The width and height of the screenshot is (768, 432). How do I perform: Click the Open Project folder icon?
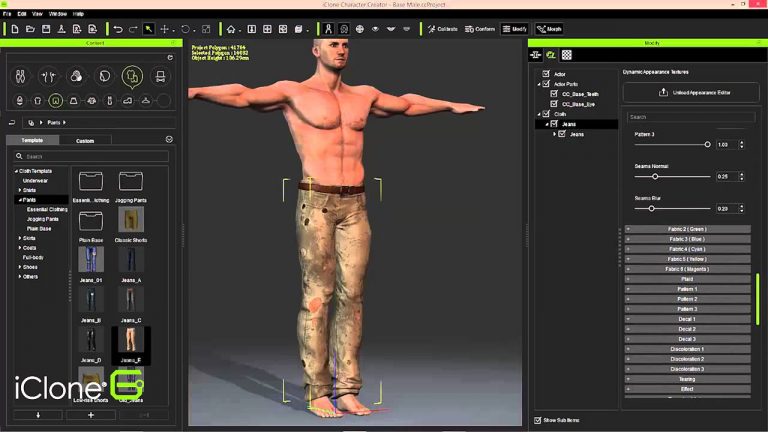coord(31,29)
